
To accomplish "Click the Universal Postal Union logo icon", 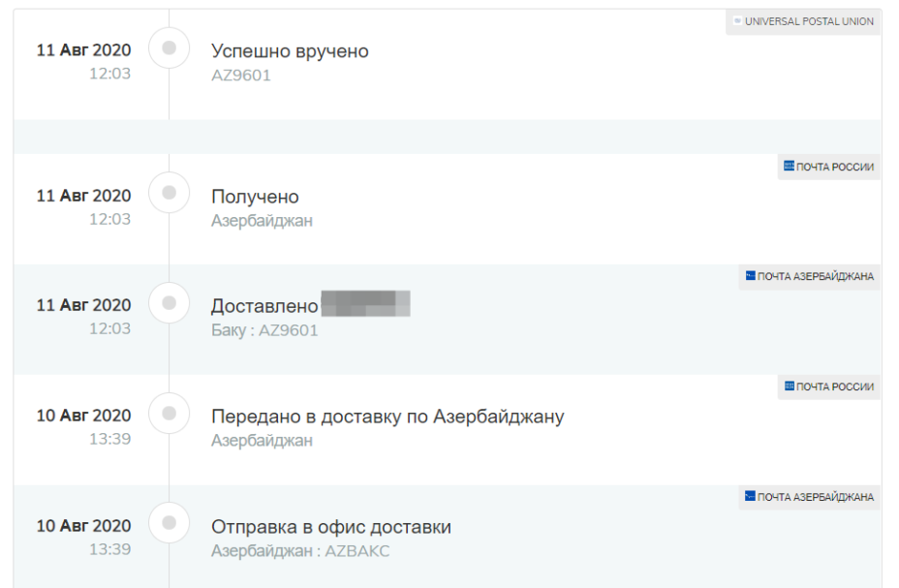I will [x=737, y=21].
